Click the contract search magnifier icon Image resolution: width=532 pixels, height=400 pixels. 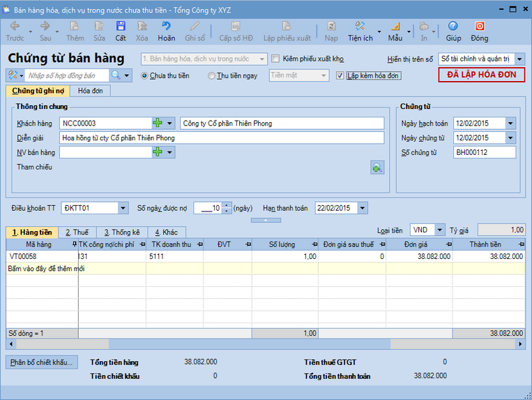(x=116, y=75)
